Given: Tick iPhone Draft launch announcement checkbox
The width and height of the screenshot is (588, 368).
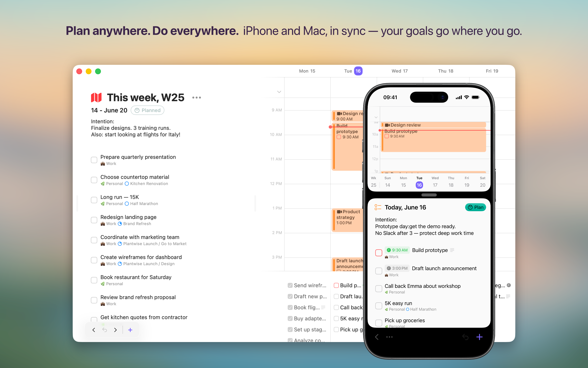Looking at the screenshot, I should point(379,271).
